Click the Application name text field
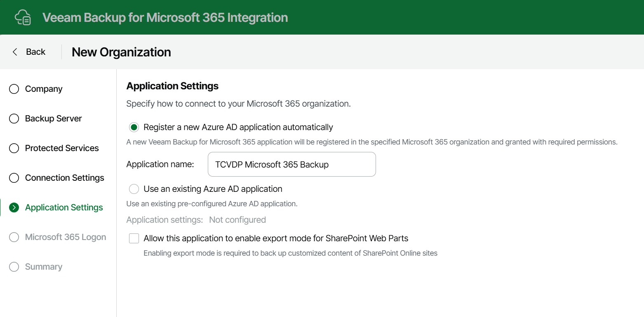Screen dimensions: 644x317 click(x=291, y=165)
